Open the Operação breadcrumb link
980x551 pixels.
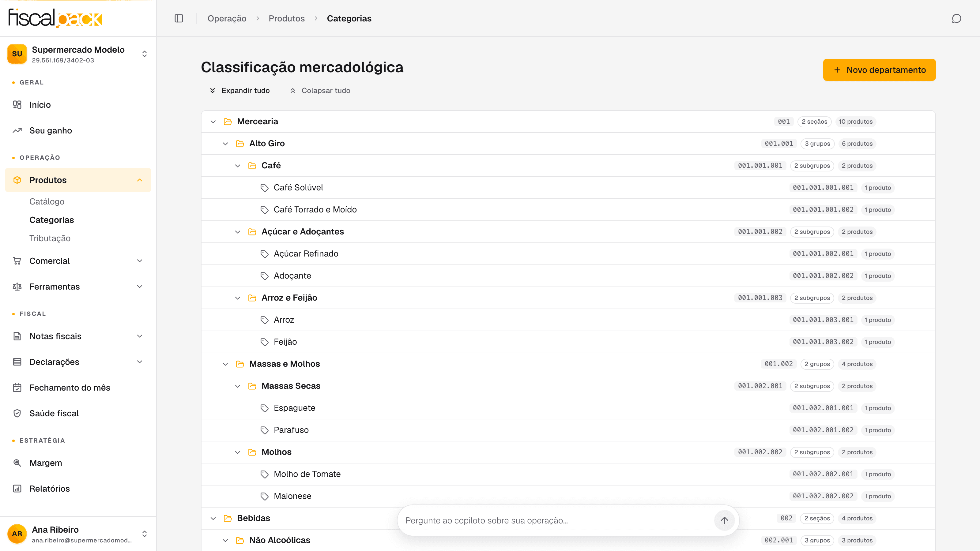227,18
